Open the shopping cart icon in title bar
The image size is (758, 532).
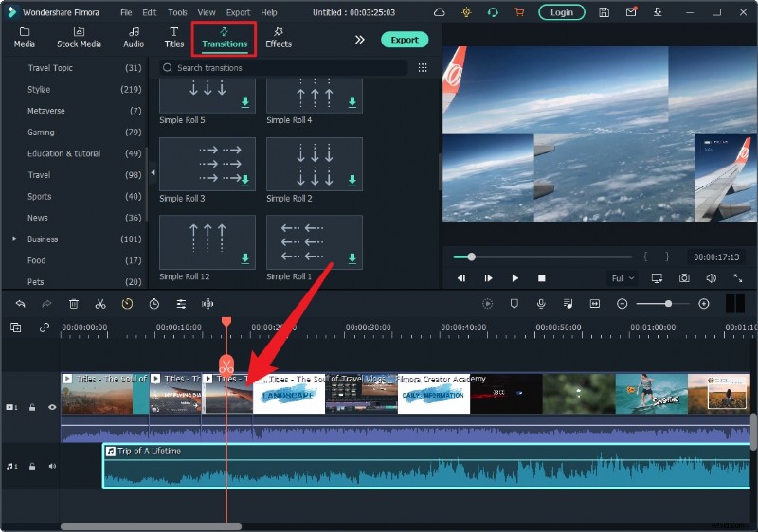[x=518, y=12]
